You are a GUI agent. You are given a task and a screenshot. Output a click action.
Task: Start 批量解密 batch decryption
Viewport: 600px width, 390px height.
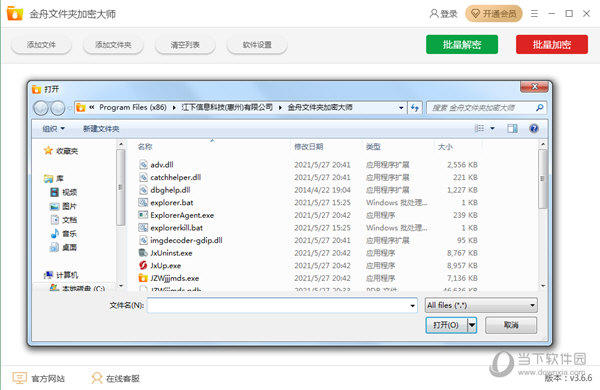(462, 44)
